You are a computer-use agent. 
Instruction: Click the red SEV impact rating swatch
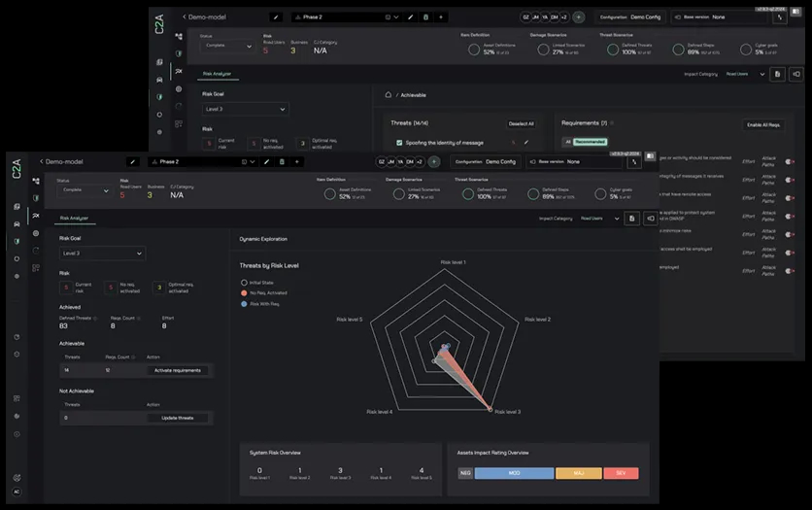[x=620, y=473]
